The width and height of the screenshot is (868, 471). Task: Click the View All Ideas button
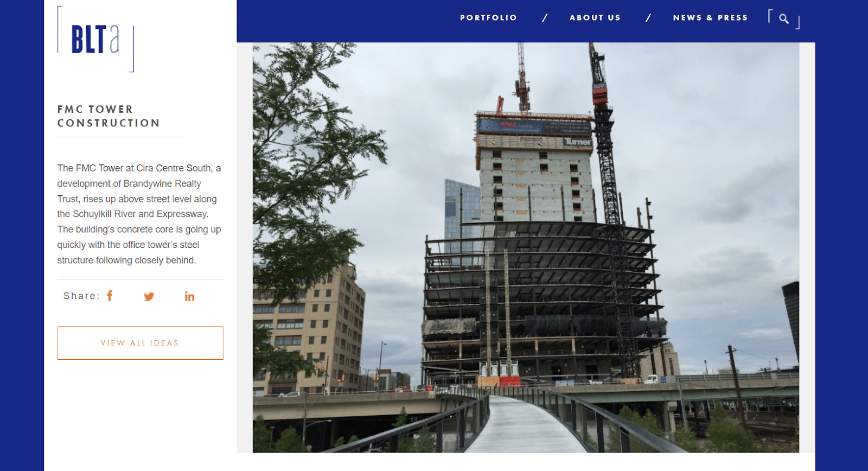(x=141, y=343)
